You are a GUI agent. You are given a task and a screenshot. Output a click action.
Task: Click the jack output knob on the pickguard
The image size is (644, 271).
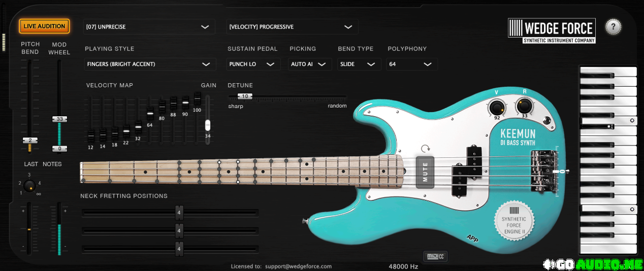[547, 120]
